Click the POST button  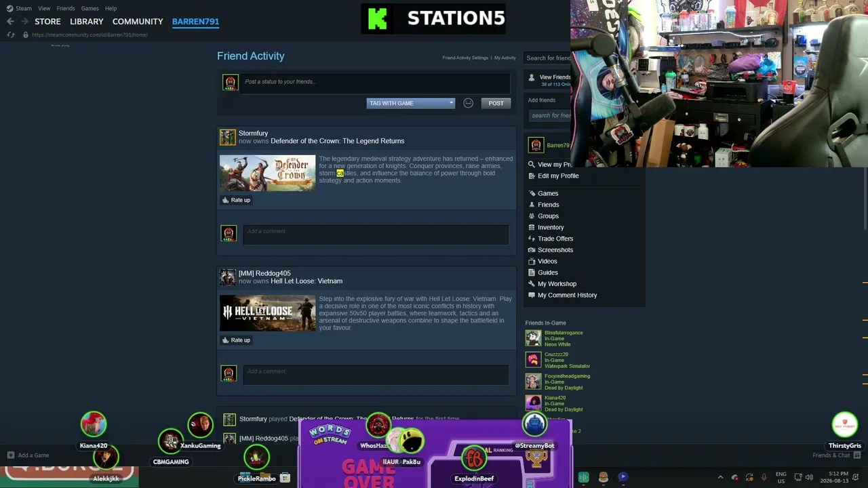496,103
